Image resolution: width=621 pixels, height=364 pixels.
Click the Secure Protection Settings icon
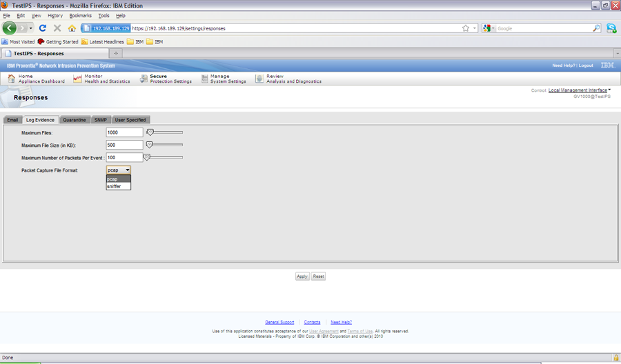click(x=144, y=79)
